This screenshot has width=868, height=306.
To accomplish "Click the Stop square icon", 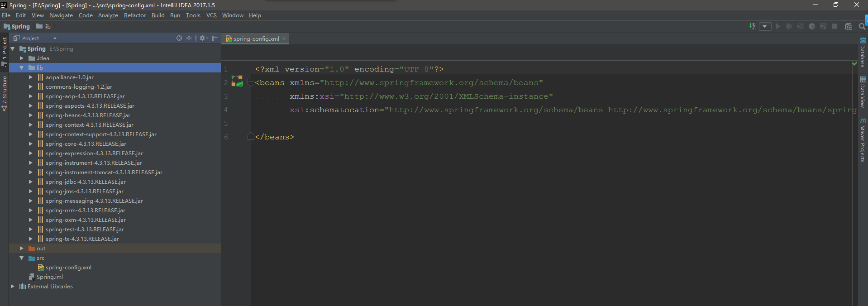I will click(835, 26).
